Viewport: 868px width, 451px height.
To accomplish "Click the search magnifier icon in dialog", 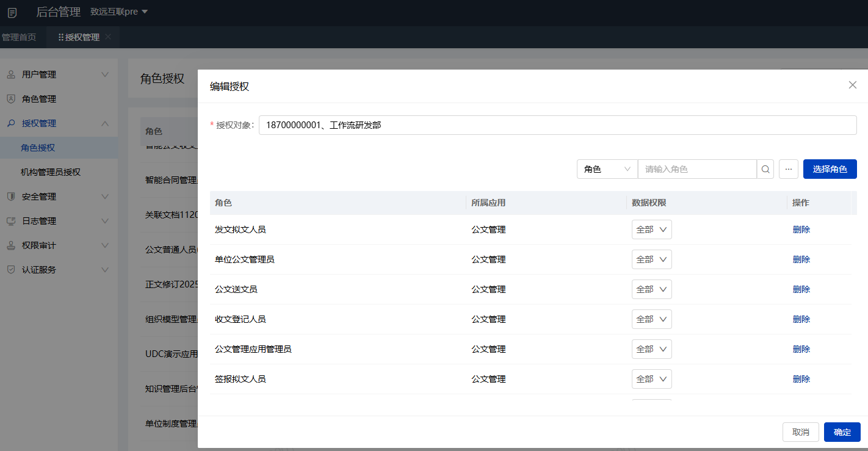I will click(x=765, y=169).
